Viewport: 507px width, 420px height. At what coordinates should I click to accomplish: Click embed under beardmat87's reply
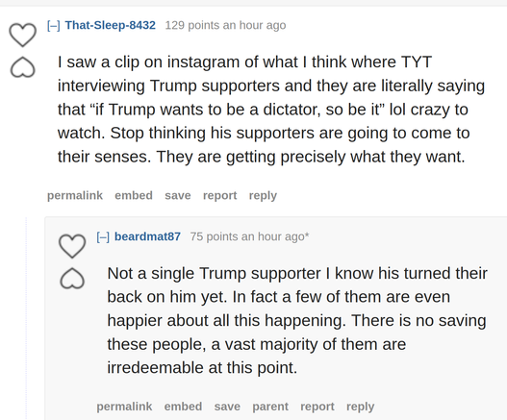click(x=183, y=407)
